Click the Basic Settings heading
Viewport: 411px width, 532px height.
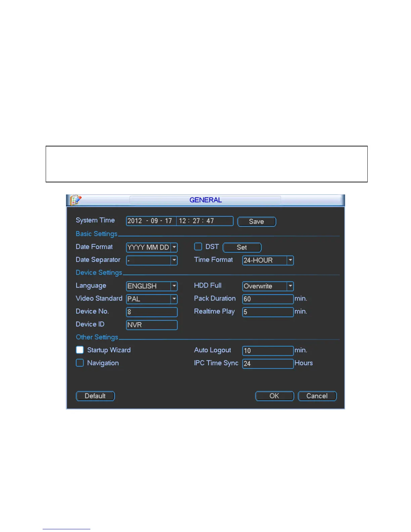click(96, 234)
